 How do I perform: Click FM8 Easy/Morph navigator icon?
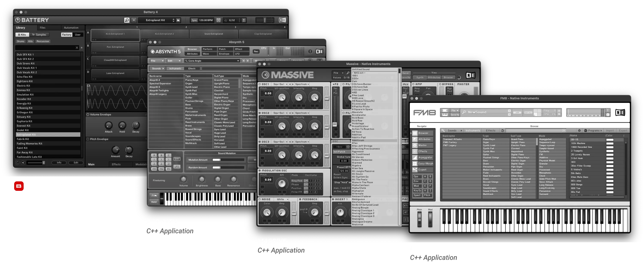[415, 164]
